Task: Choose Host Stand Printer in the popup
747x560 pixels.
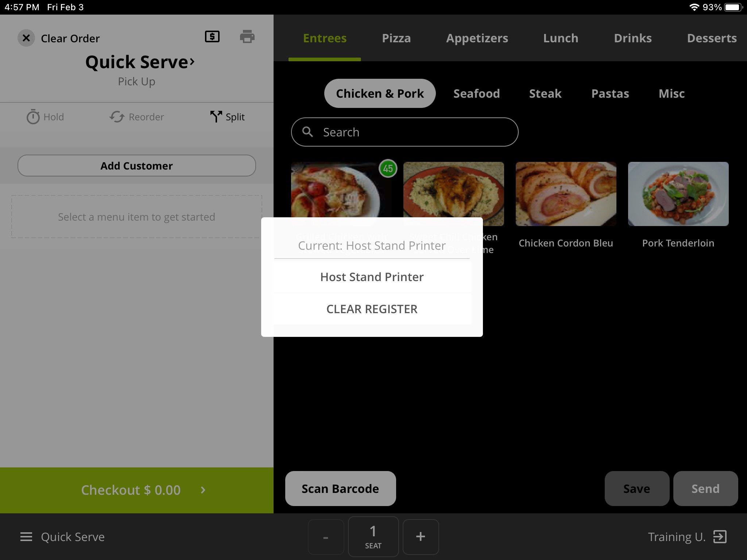Action: [x=372, y=277]
